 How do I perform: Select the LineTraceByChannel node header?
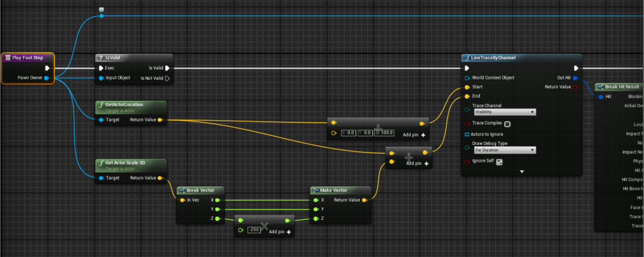coord(521,58)
